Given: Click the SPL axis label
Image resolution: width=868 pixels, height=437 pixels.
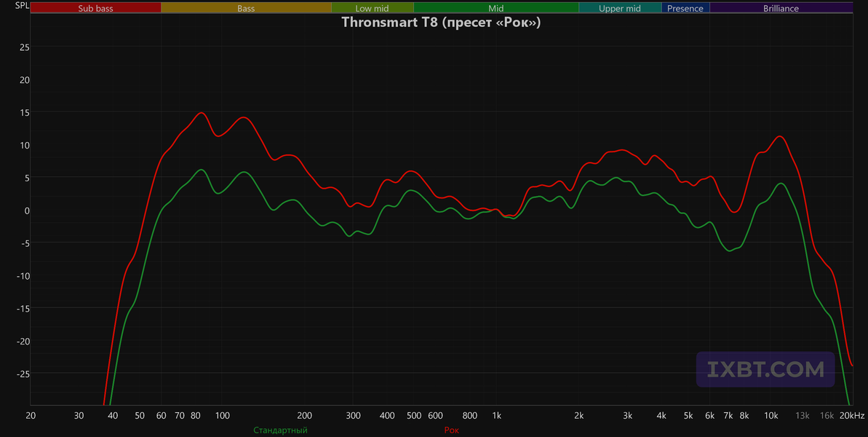Looking at the screenshot, I should [x=22, y=6].
